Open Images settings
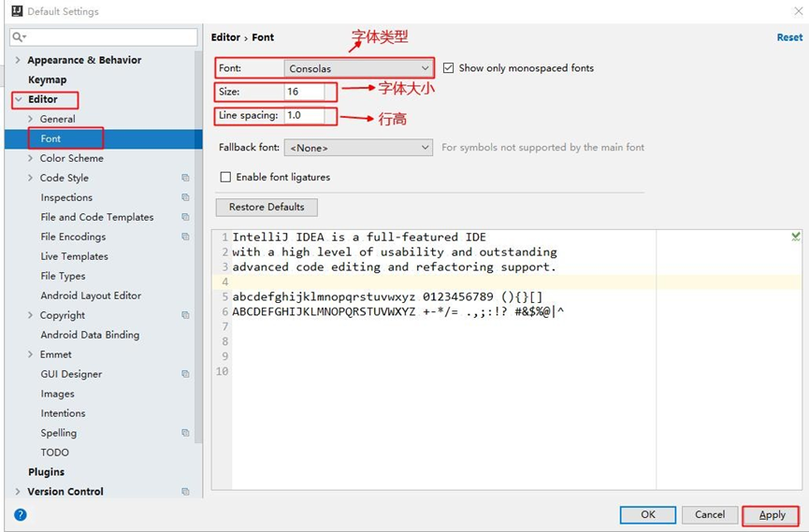 (57, 394)
